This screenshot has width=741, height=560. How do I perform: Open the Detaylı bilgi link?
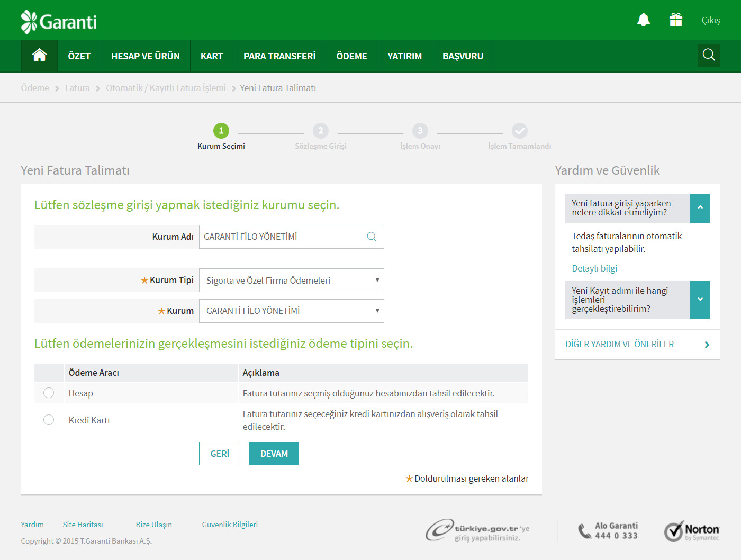pos(594,268)
